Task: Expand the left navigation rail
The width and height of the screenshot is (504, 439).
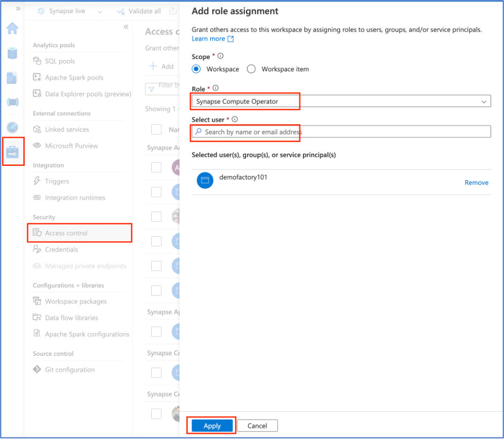Action: [x=18, y=9]
